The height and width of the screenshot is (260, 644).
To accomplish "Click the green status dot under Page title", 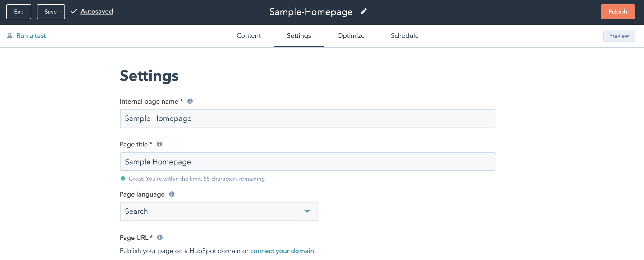I will (x=123, y=179).
